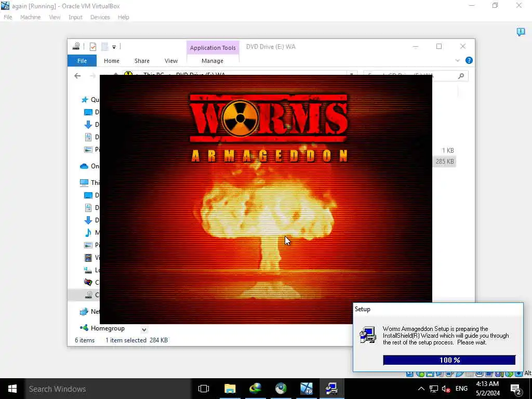
Task: Open Explorer help question mark icon
Action: pos(469,60)
